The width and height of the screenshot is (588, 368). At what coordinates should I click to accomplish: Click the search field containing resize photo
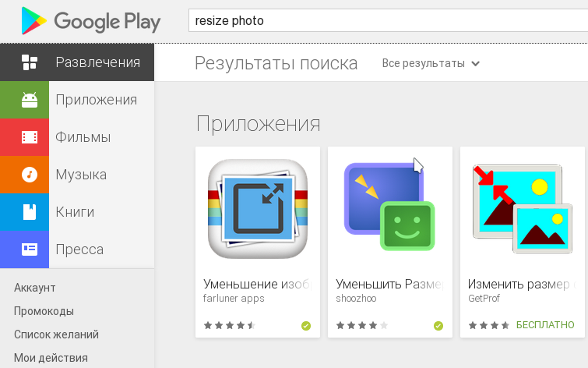pos(388,20)
